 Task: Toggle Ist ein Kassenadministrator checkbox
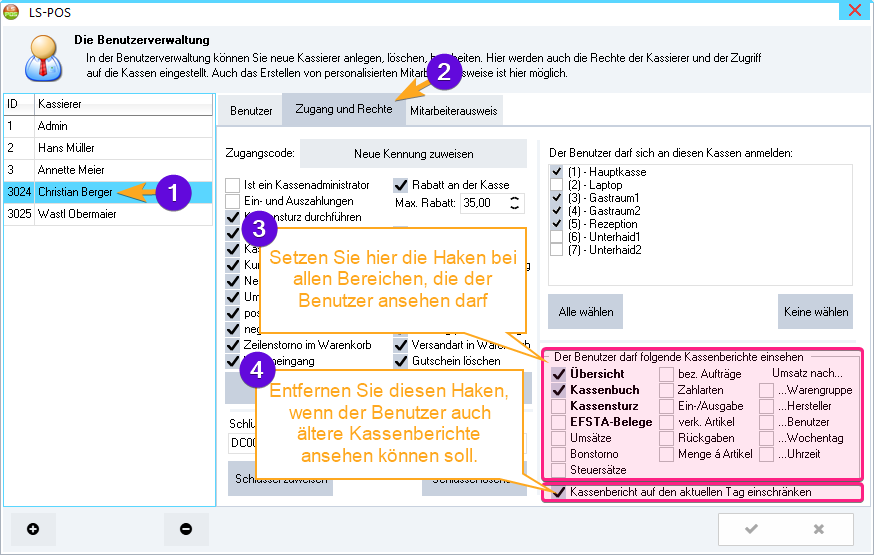point(232,185)
